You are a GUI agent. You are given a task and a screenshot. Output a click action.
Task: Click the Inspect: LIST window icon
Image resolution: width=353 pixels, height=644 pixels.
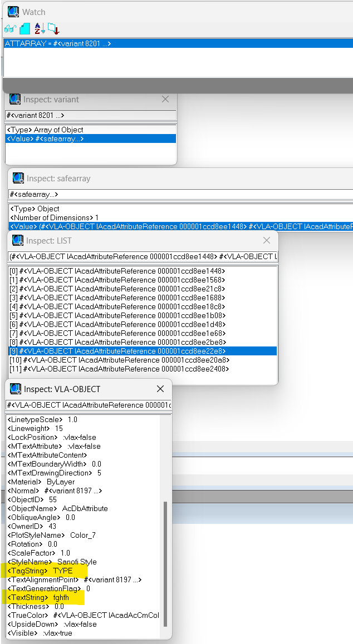click(x=18, y=240)
